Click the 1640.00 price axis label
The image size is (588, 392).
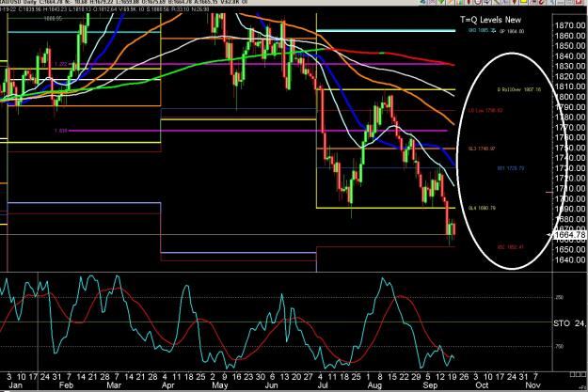tap(569, 259)
